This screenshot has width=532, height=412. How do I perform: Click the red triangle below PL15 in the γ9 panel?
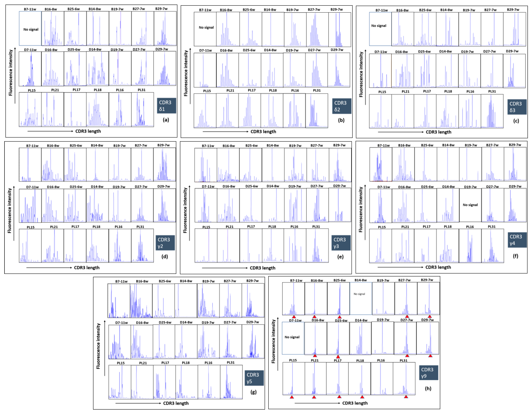[x=292, y=397]
